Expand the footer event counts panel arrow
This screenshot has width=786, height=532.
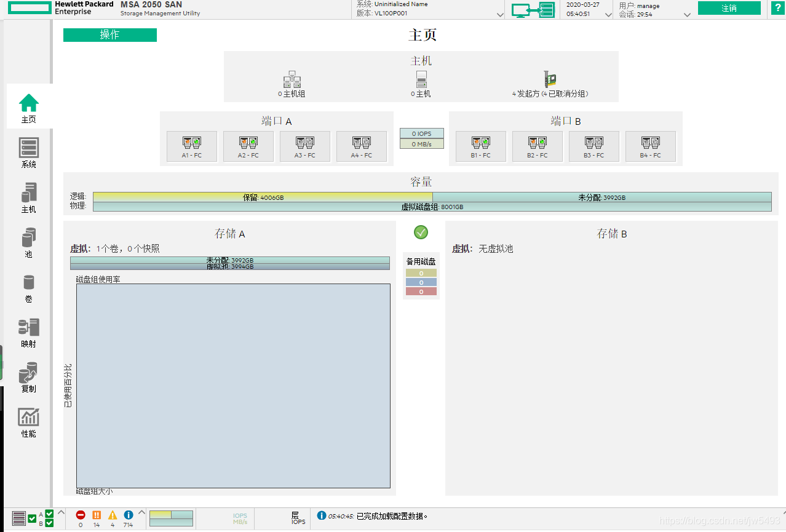(x=141, y=512)
